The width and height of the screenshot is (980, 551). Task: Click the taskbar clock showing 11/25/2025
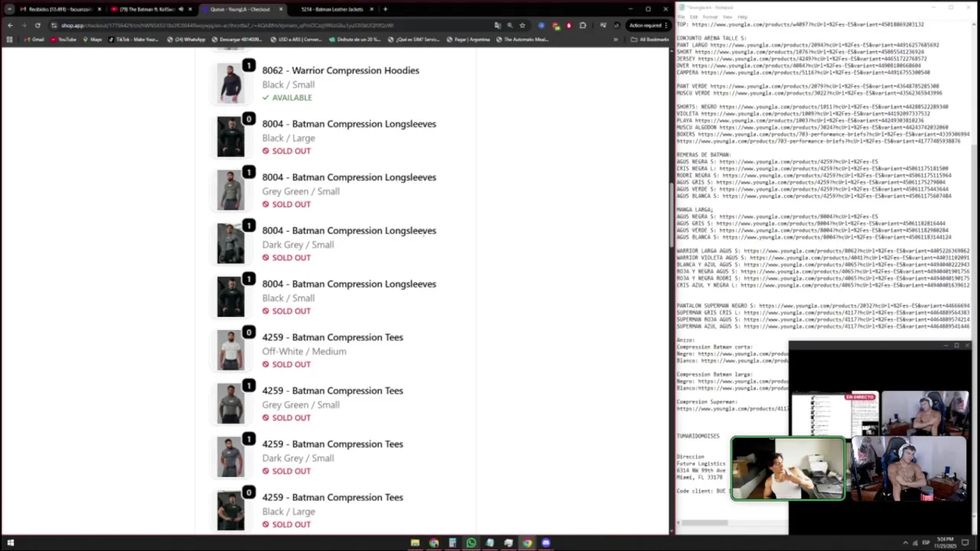pos(946,543)
